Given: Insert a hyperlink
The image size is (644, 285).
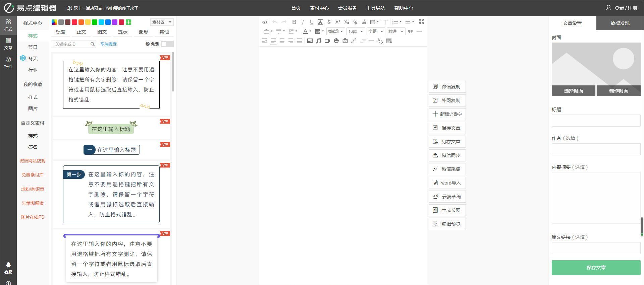Looking at the screenshot, I should click(x=354, y=41).
